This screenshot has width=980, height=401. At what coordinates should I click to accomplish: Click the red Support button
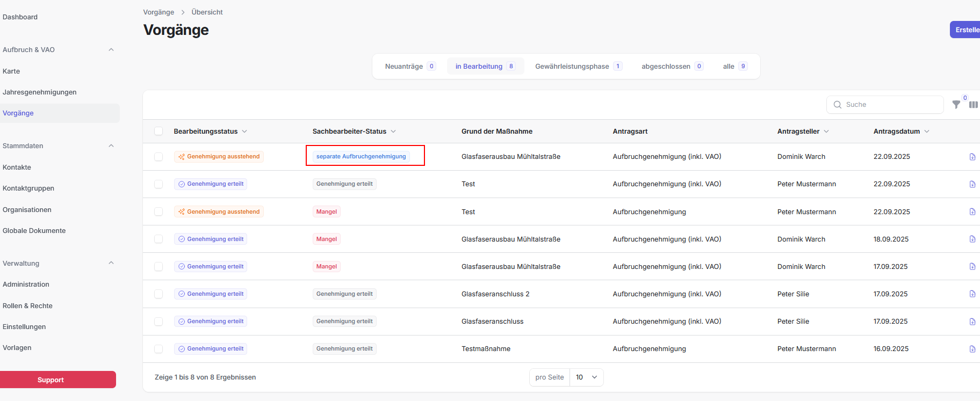click(57, 380)
